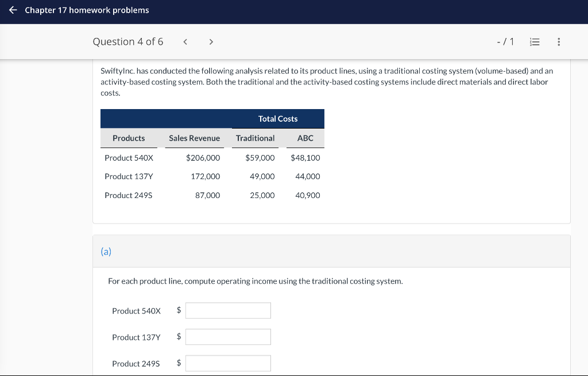Click the Chapter 17 homework problems title
Viewport: 588px width, 376px height.
[87, 10]
